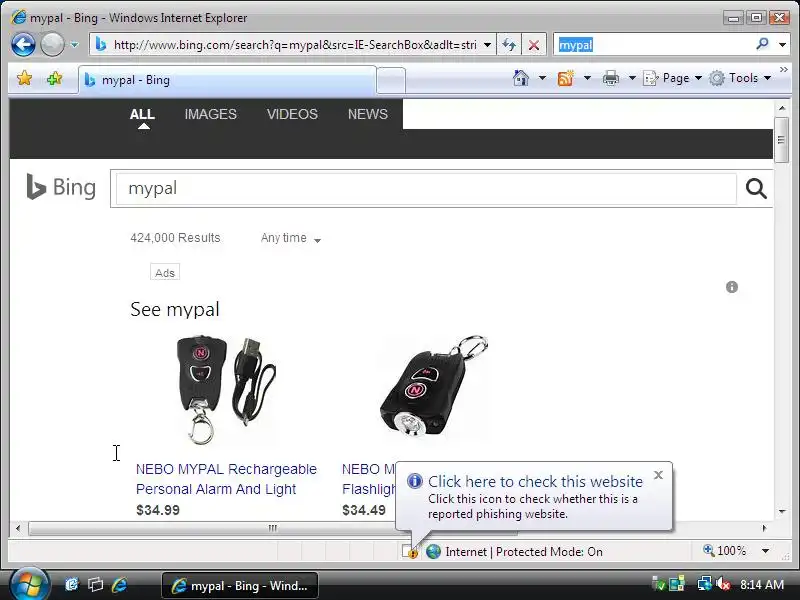Open the search provider options dropdown

tap(782, 45)
